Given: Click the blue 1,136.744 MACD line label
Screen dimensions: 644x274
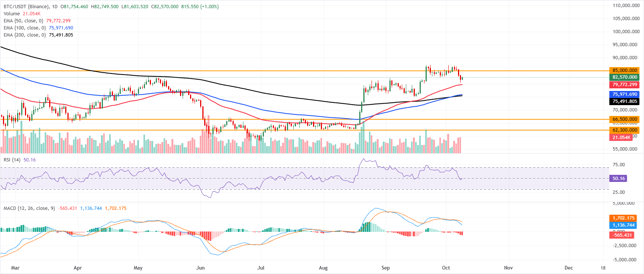Looking at the screenshot, I should click(623, 225).
